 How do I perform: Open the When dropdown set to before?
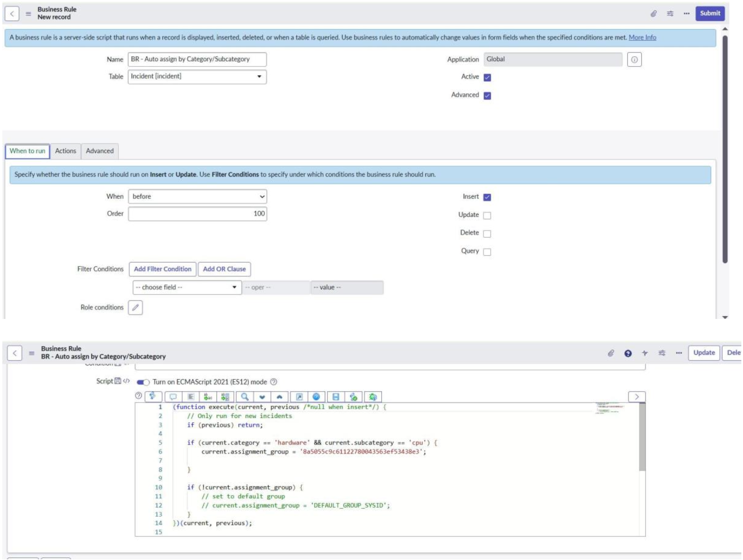(x=198, y=197)
